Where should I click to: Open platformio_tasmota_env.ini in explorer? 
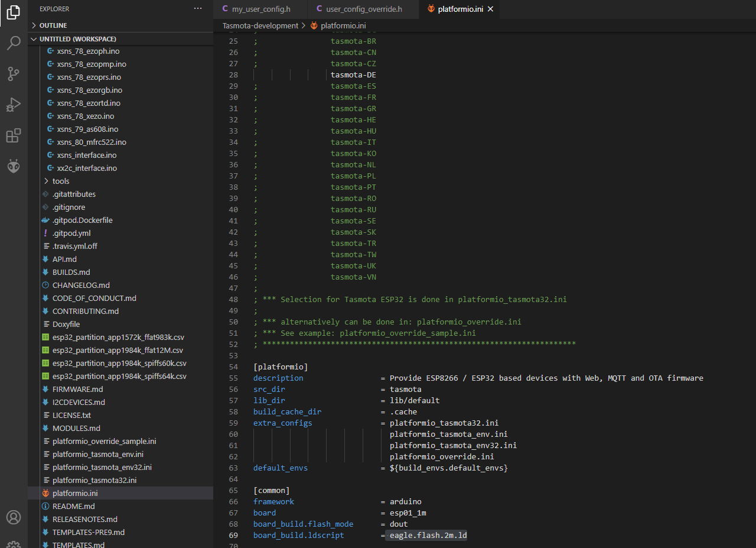98,454
